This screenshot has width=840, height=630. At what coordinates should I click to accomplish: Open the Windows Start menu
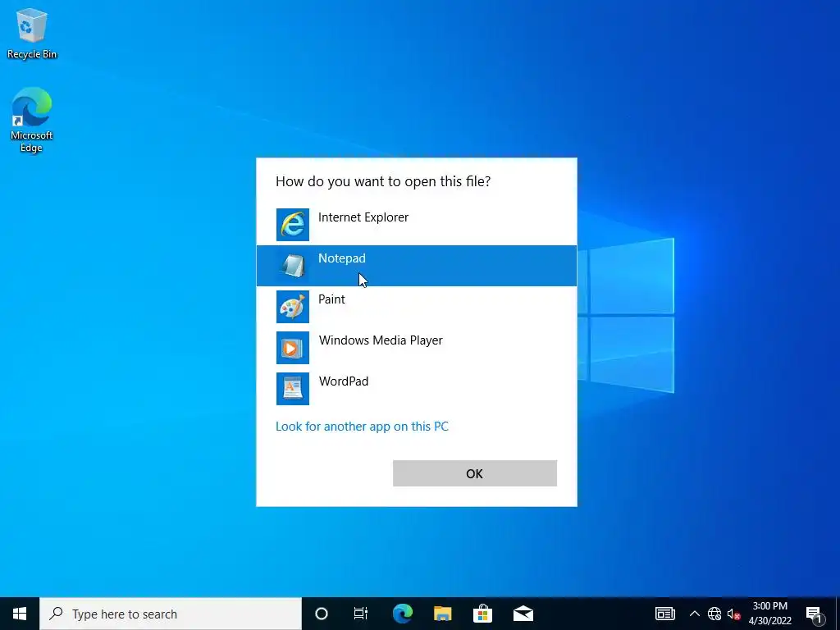point(20,614)
